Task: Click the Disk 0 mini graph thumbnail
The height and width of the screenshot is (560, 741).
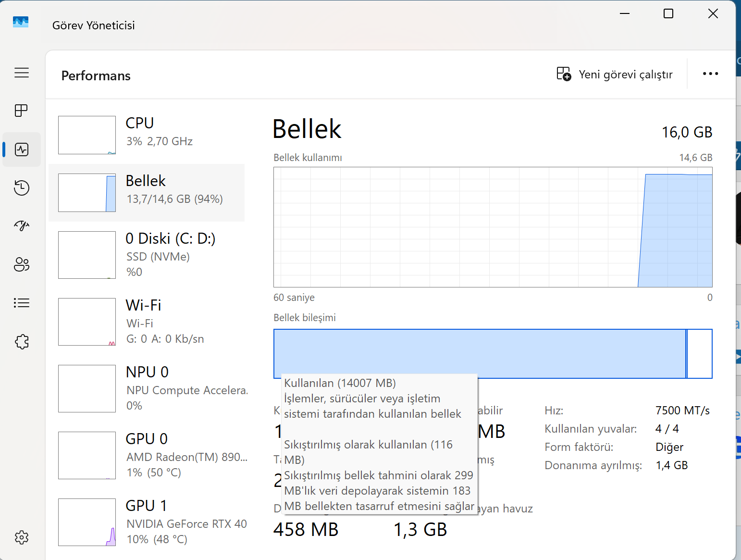Action: (87, 255)
